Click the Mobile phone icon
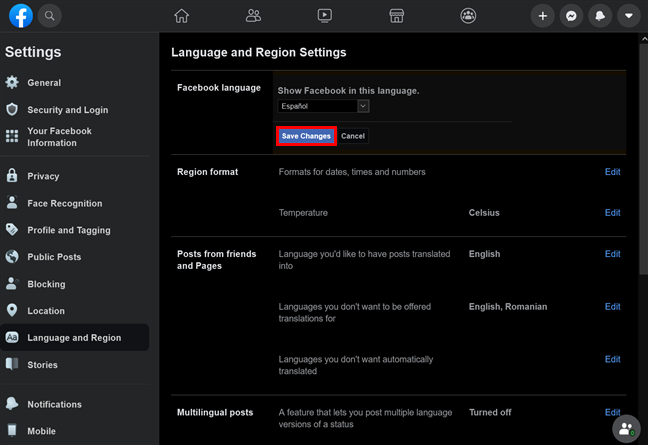The image size is (648, 445). pos(12,430)
